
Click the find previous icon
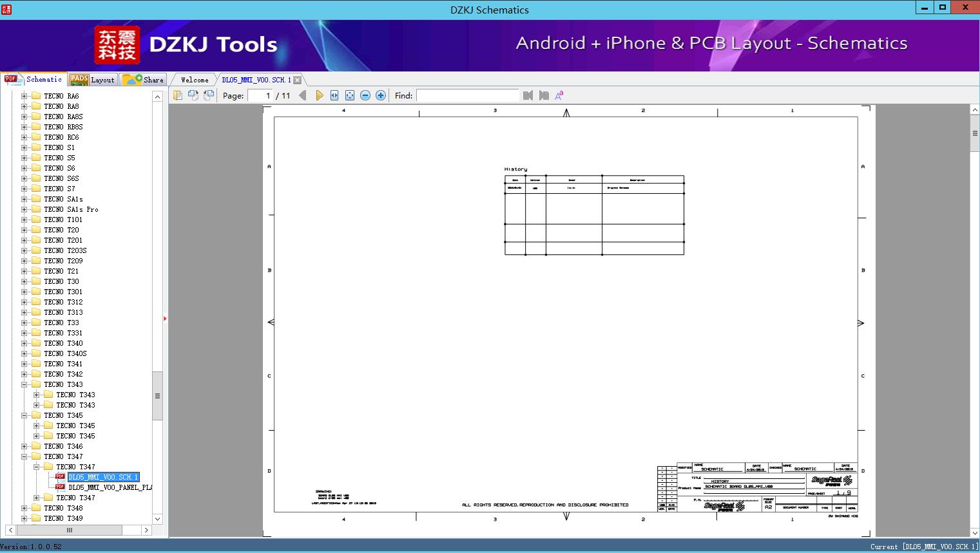coord(528,95)
